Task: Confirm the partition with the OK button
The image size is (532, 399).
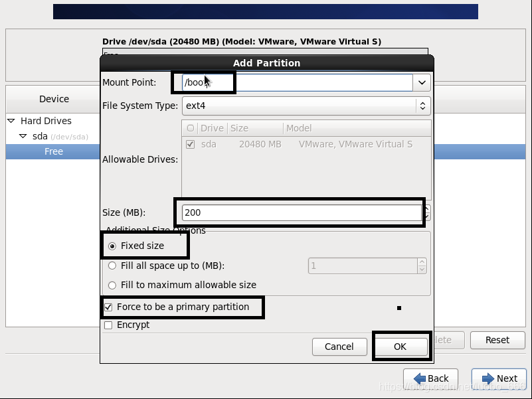Action: [400, 347]
